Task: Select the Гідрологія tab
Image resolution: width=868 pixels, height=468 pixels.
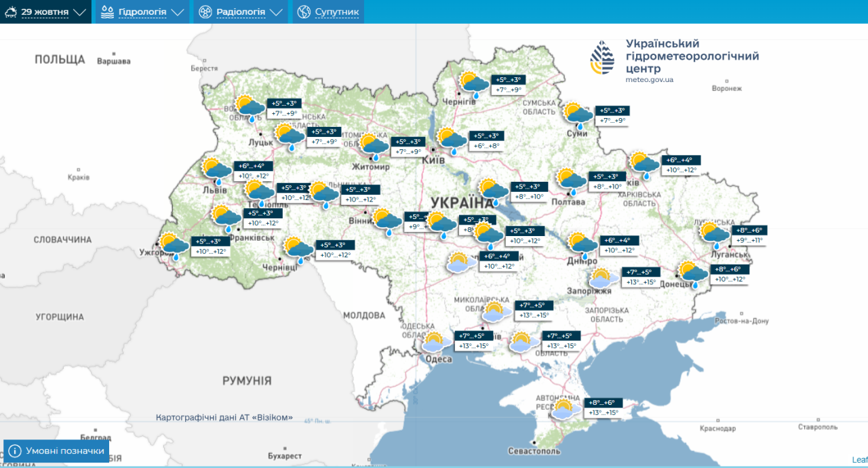Action: pos(142,12)
